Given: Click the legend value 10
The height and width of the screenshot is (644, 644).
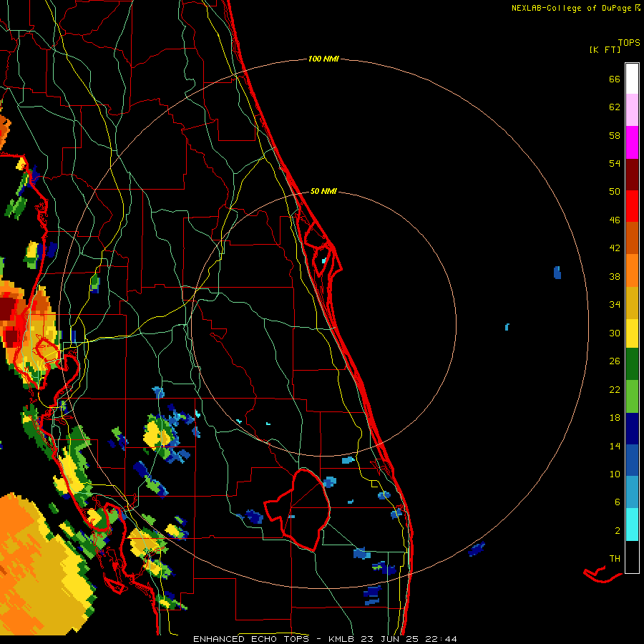Looking at the screenshot, I should coord(615,474).
